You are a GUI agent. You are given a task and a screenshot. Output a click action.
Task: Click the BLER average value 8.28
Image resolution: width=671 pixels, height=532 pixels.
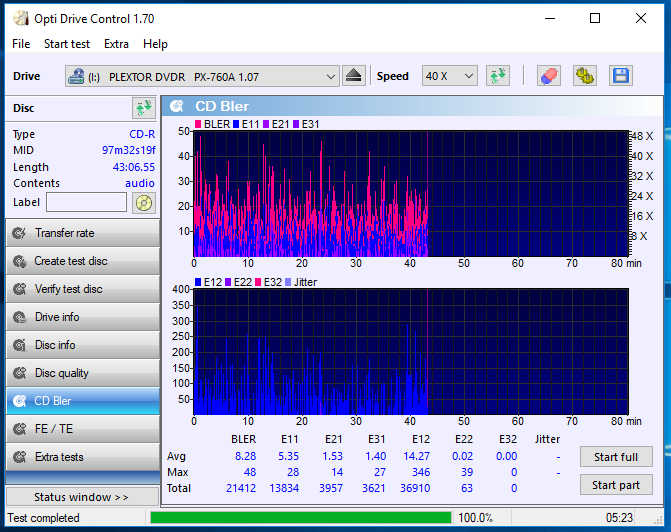click(246, 456)
